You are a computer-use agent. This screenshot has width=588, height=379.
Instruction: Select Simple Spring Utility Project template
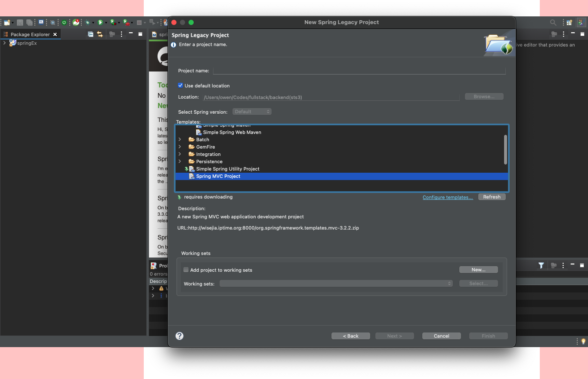pyautogui.click(x=228, y=169)
